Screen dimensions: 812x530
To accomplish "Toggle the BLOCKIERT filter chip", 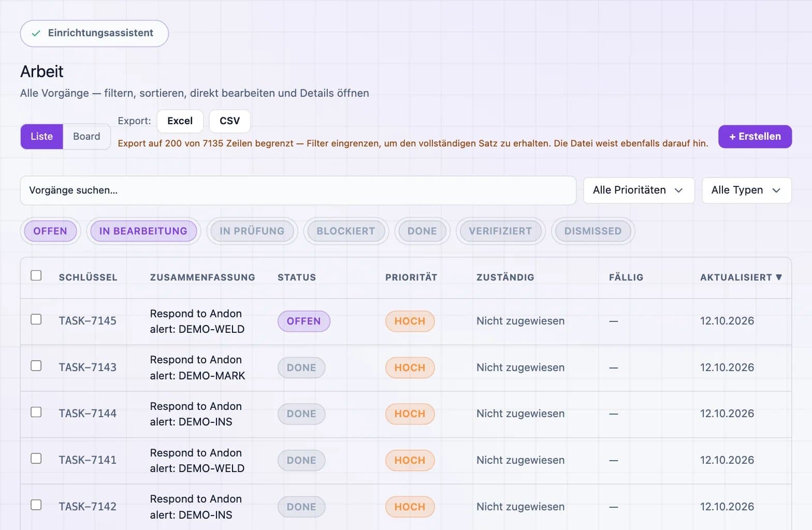I will 346,231.
